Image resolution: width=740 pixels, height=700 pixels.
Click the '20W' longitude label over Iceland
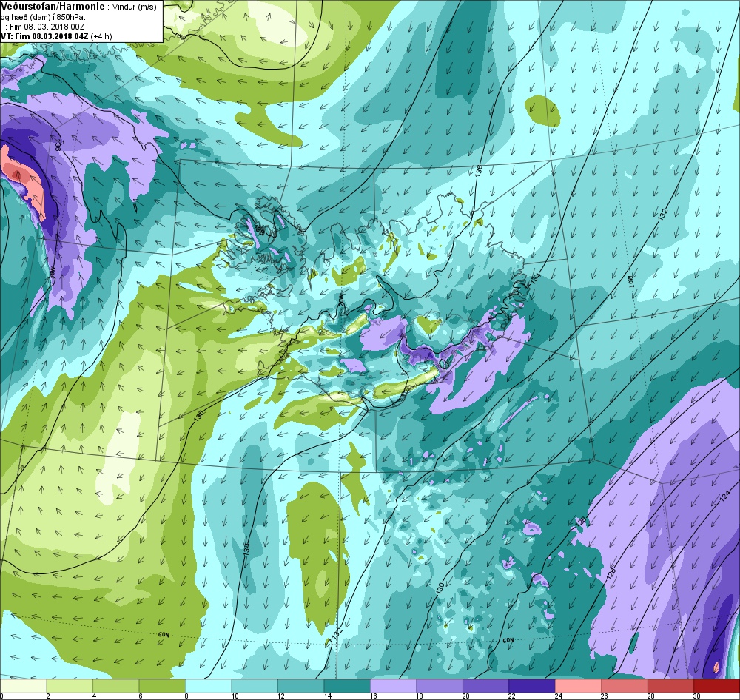340,299
